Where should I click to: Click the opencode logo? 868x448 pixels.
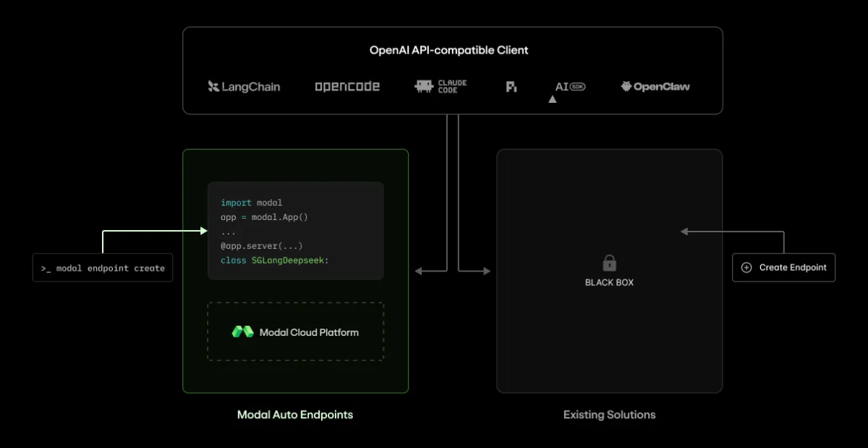point(347,87)
